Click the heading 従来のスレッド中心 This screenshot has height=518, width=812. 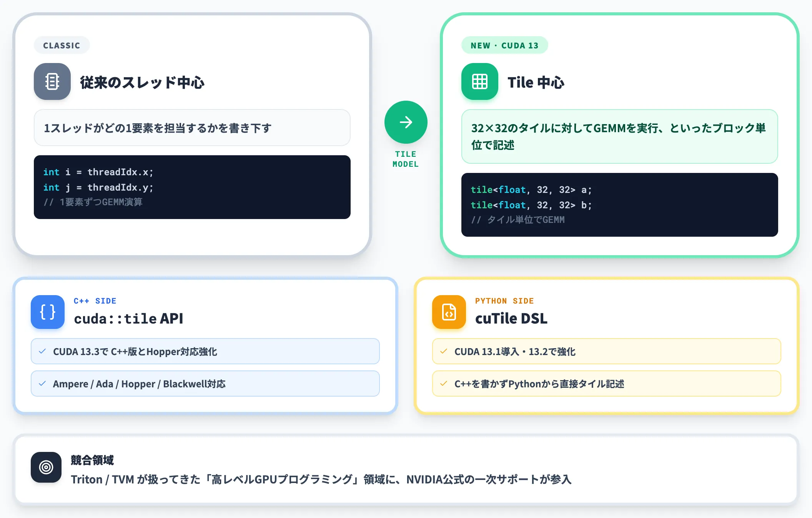pyautogui.click(x=142, y=82)
